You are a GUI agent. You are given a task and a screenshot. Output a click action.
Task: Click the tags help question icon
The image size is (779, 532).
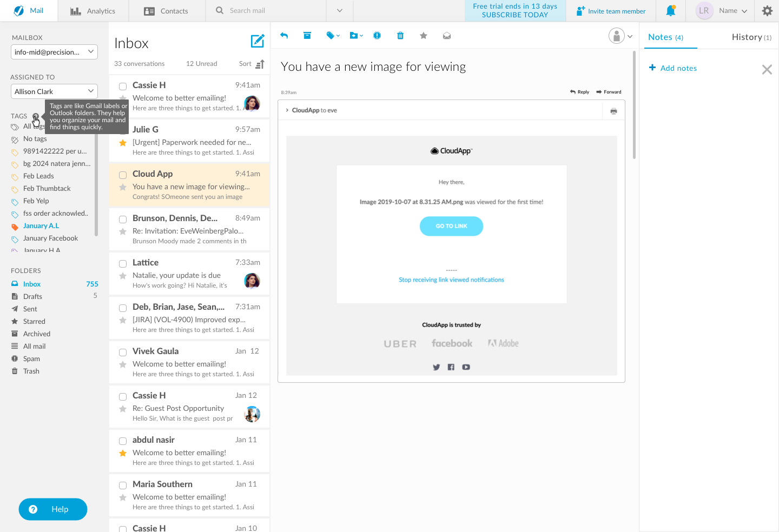click(x=36, y=116)
